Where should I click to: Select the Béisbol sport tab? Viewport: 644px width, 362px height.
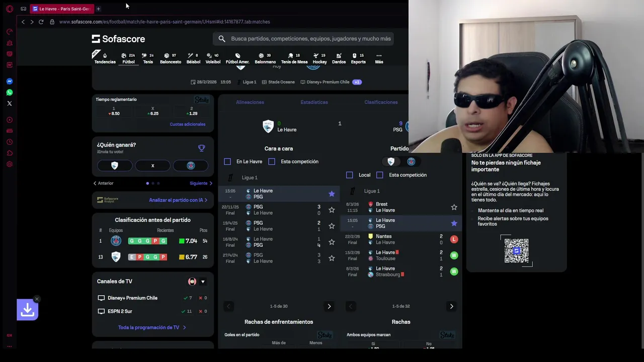pyautogui.click(x=193, y=58)
